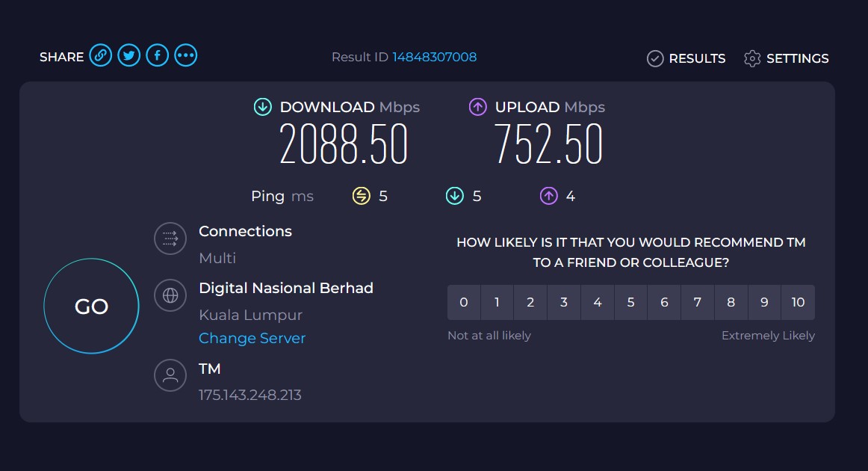Select rating 5 on the scale
The width and height of the screenshot is (868, 471).
point(630,302)
